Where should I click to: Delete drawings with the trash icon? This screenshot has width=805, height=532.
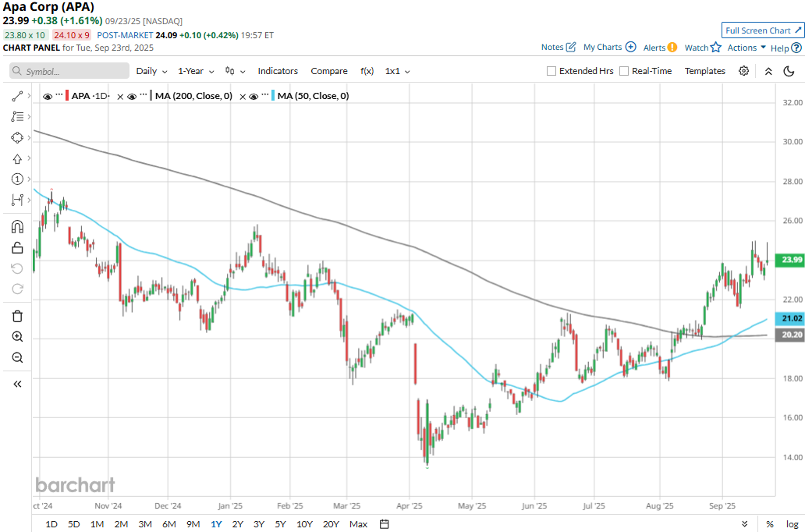(17, 316)
